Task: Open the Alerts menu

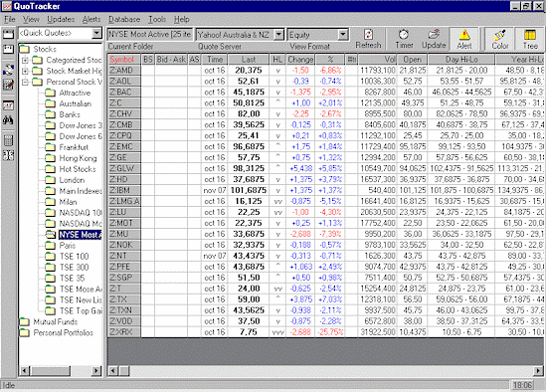Action: click(x=91, y=19)
